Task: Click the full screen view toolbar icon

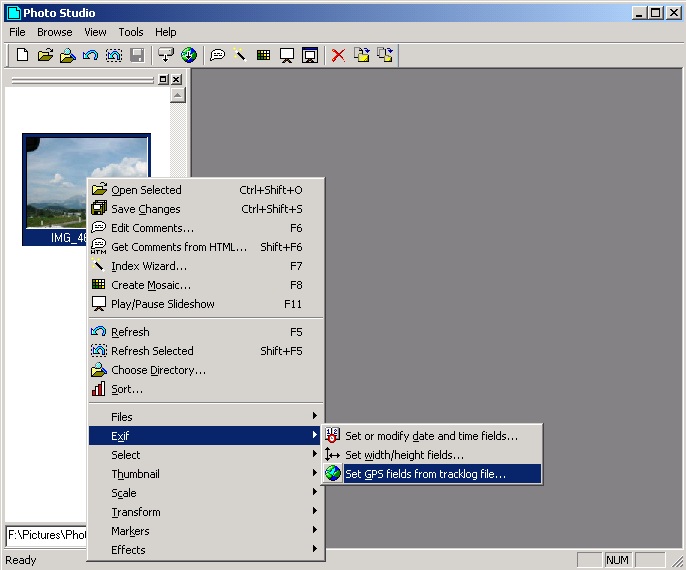Action: click(310, 55)
